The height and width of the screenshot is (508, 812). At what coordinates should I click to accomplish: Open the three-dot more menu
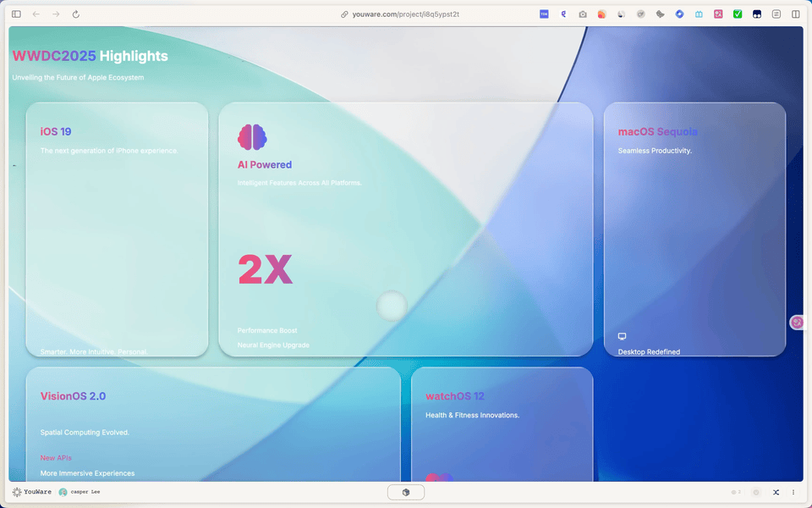pos(793,492)
